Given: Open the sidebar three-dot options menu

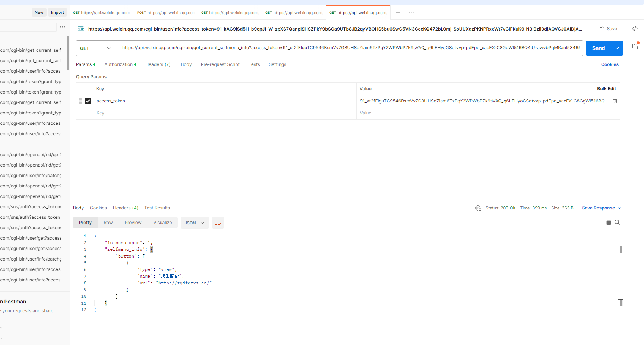Looking at the screenshot, I should 63,27.
